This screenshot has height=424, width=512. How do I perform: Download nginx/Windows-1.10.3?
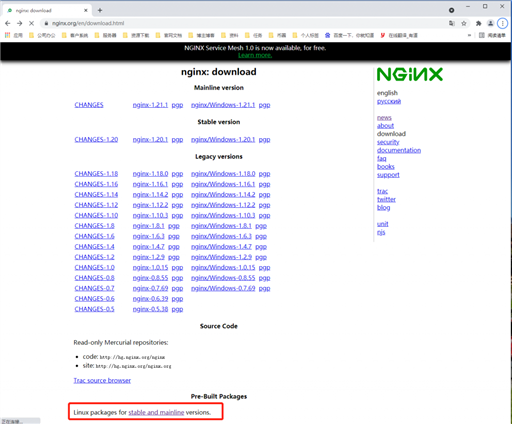[223, 215]
